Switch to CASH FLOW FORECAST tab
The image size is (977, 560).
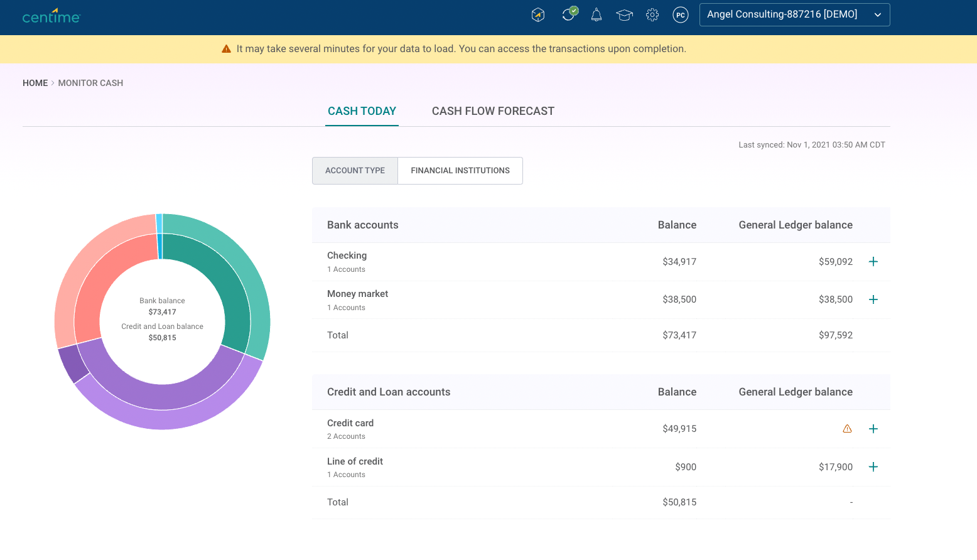493,111
